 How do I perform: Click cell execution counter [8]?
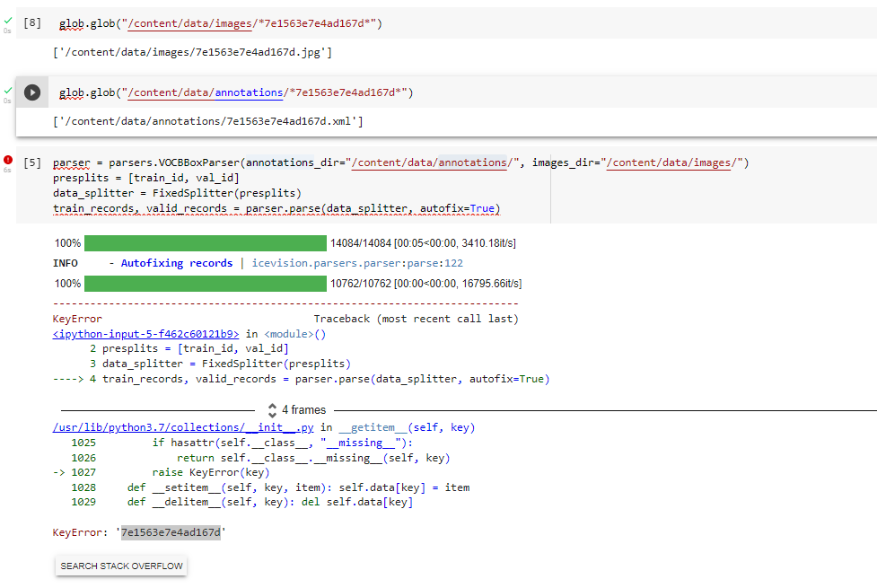tap(31, 22)
